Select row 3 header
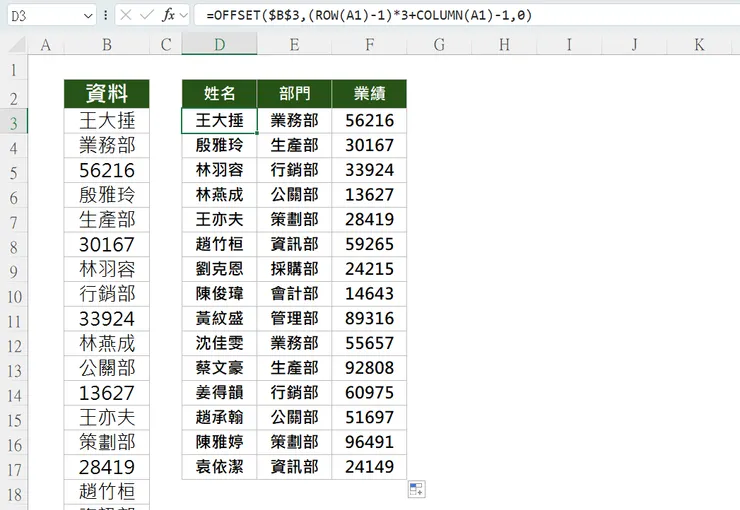Image resolution: width=740 pixels, height=510 pixels. point(14,123)
